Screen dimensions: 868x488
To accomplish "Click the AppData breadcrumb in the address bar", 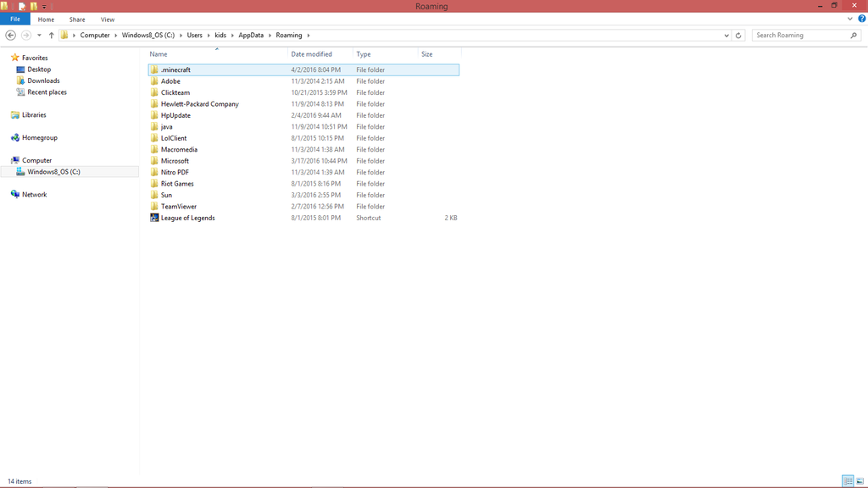I will [250, 36].
